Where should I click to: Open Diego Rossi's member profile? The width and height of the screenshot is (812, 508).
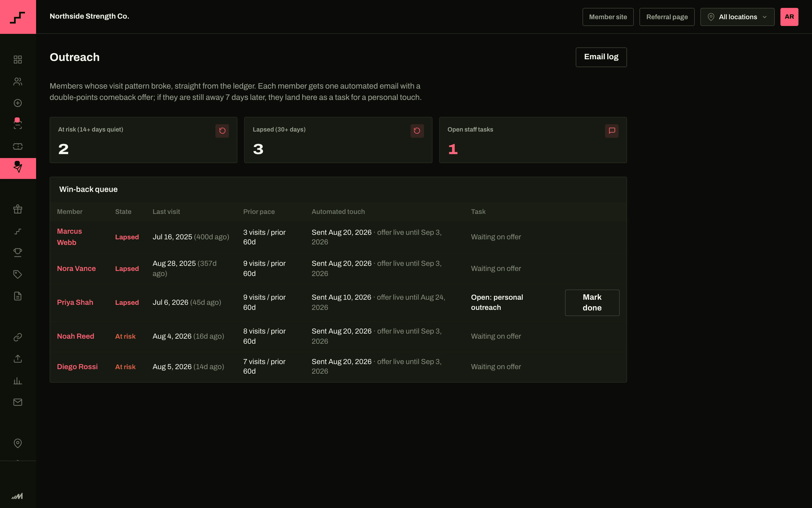point(78,367)
